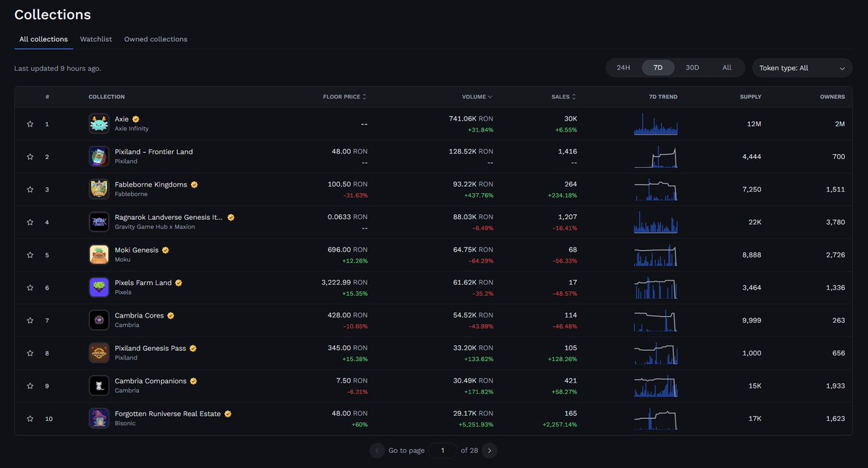868x468 pixels.
Task: Open Fableborne Kingdoms avatar icon
Action: 99,189
